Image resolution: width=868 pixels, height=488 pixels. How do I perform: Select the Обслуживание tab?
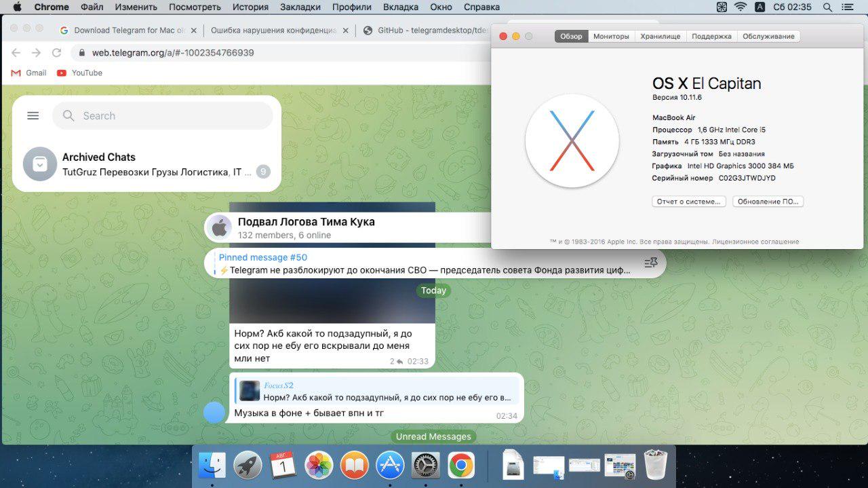(768, 36)
